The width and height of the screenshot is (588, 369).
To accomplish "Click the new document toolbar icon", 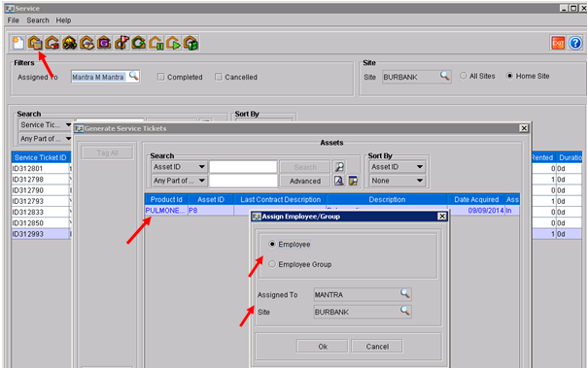I will tap(17, 43).
